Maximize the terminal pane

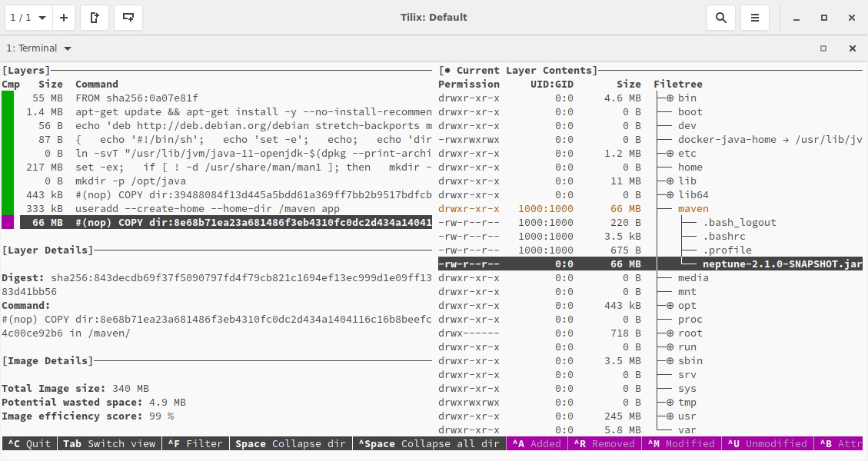(x=823, y=48)
